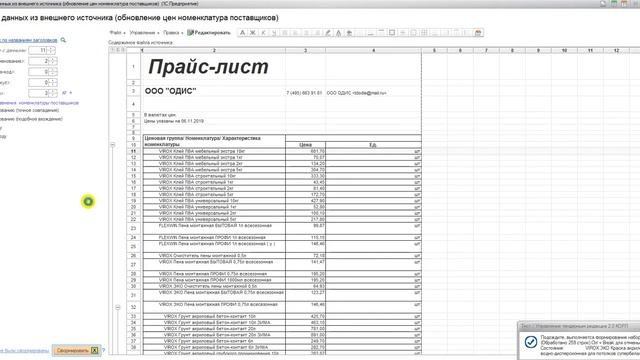Screen dimensions: 640x360
Task: Click the checkmark icon in notification popup
Action: 531,342
